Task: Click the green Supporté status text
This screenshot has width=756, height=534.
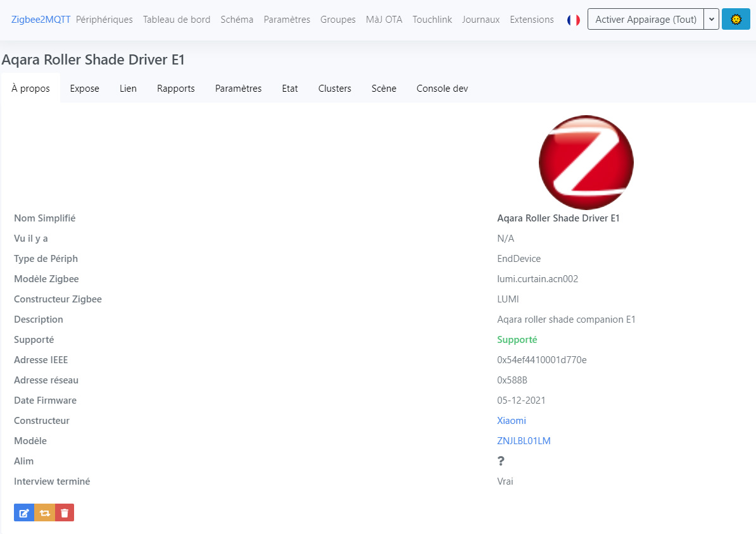Action: pyautogui.click(x=517, y=340)
